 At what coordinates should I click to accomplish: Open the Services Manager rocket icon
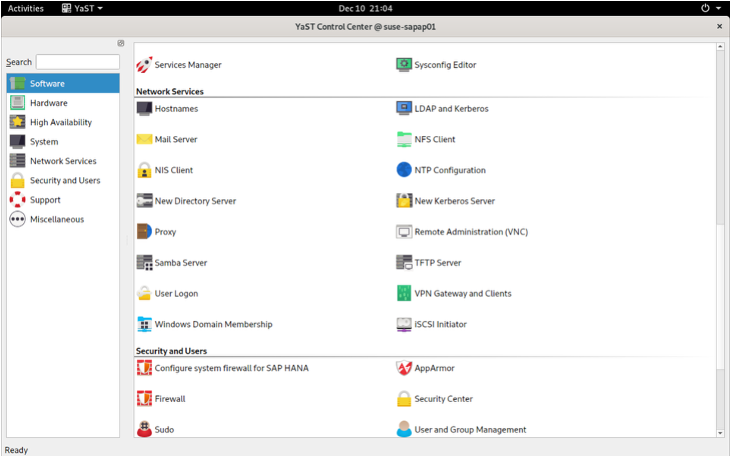tap(144, 65)
